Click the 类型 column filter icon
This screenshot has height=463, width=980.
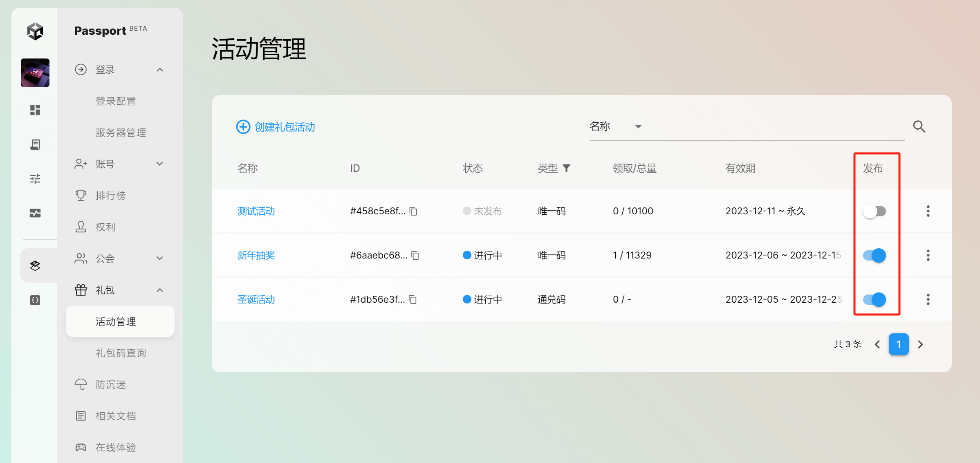[566, 168]
